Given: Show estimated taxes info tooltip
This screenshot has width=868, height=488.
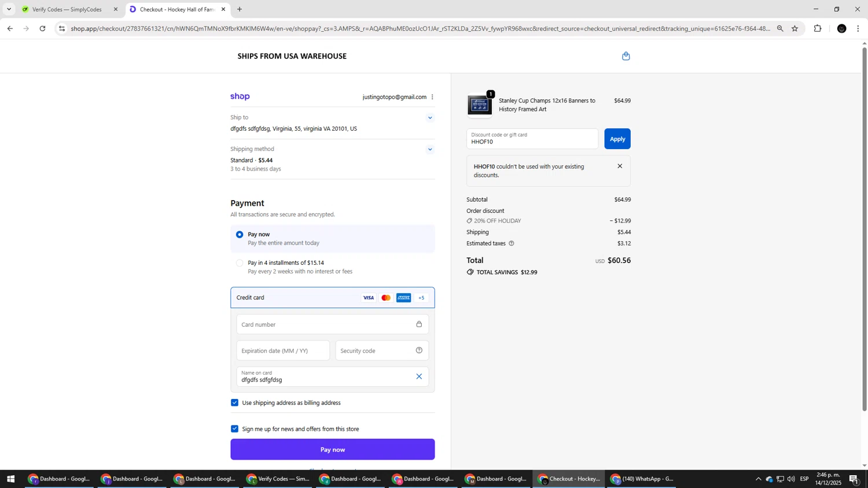Looking at the screenshot, I should (512, 243).
